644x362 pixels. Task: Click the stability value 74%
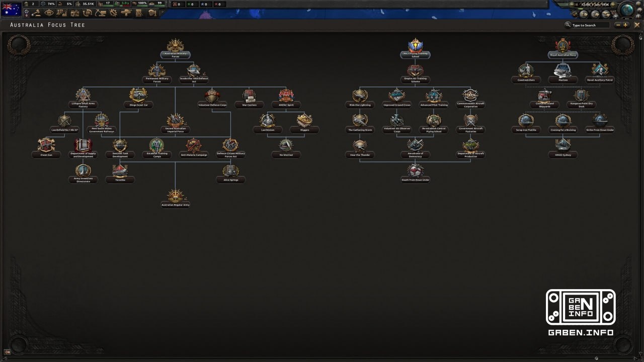tap(51, 4)
